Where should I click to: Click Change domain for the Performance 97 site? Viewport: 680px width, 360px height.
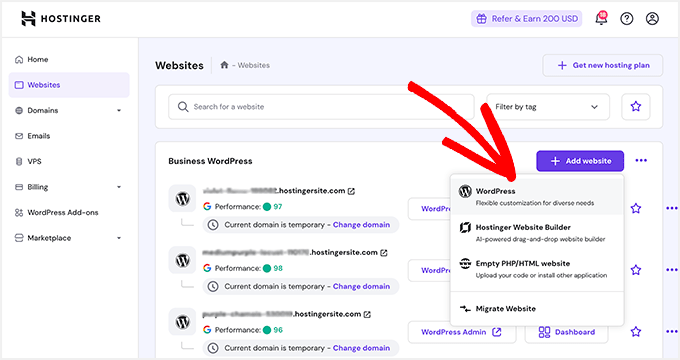click(x=361, y=225)
